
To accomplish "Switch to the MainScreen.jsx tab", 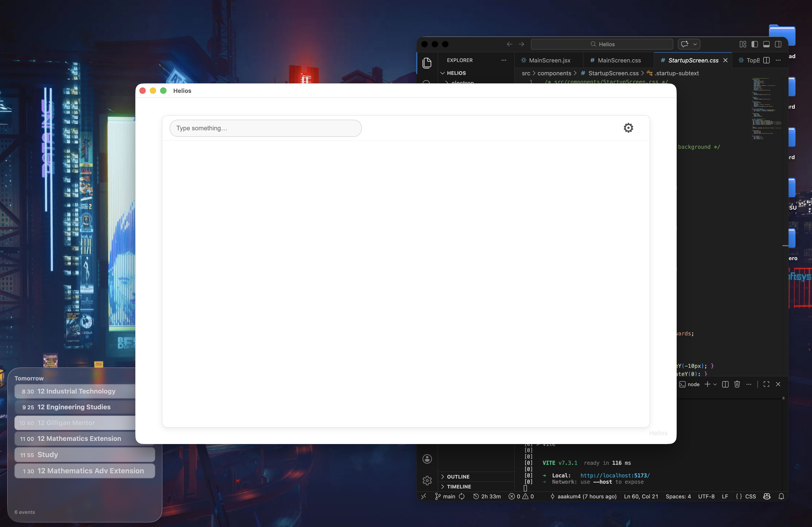I will click(549, 60).
